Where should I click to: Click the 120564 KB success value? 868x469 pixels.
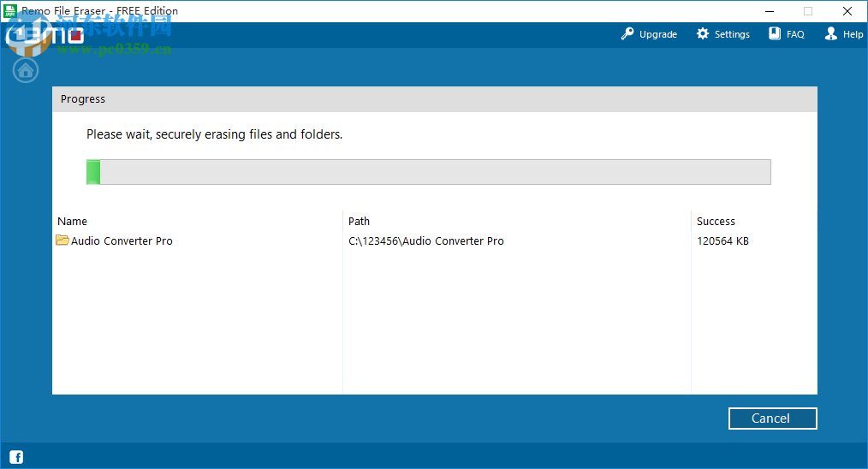[x=723, y=240]
